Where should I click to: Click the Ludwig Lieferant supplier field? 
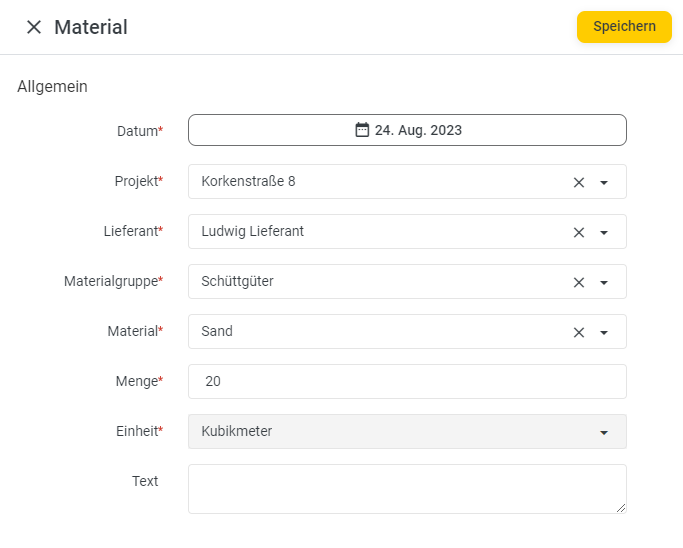[379, 231]
